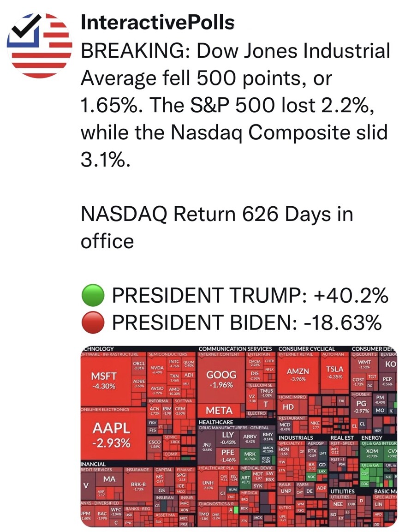Select the TSLA -4.35% tile

click(x=335, y=373)
